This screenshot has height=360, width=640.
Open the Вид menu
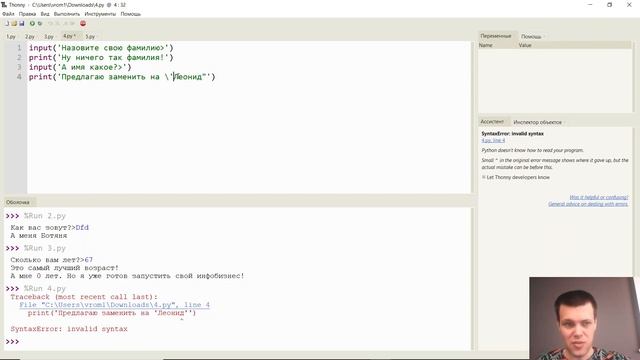(x=45, y=14)
